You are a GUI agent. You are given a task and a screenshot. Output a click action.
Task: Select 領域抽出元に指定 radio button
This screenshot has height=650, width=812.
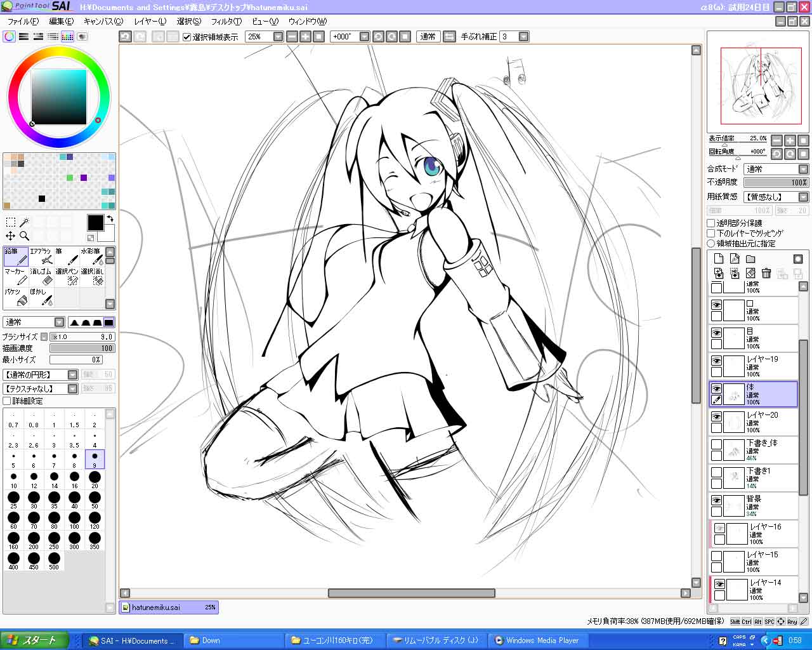[711, 244]
